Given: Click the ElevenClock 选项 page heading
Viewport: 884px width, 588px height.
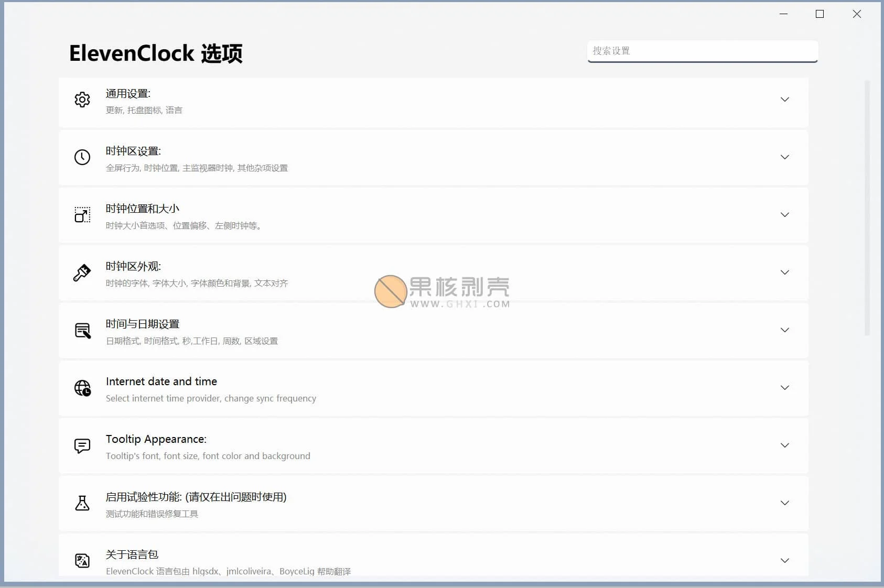Looking at the screenshot, I should click(x=156, y=53).
